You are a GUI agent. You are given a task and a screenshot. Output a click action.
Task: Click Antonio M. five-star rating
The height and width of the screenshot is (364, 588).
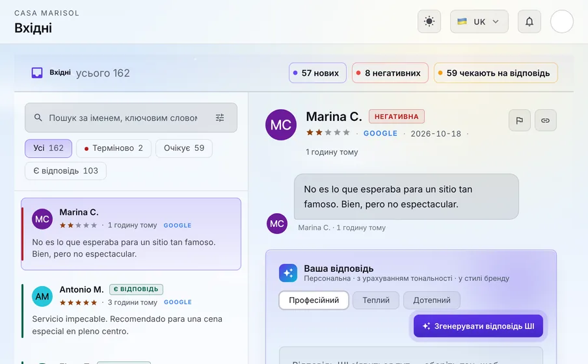78,302
